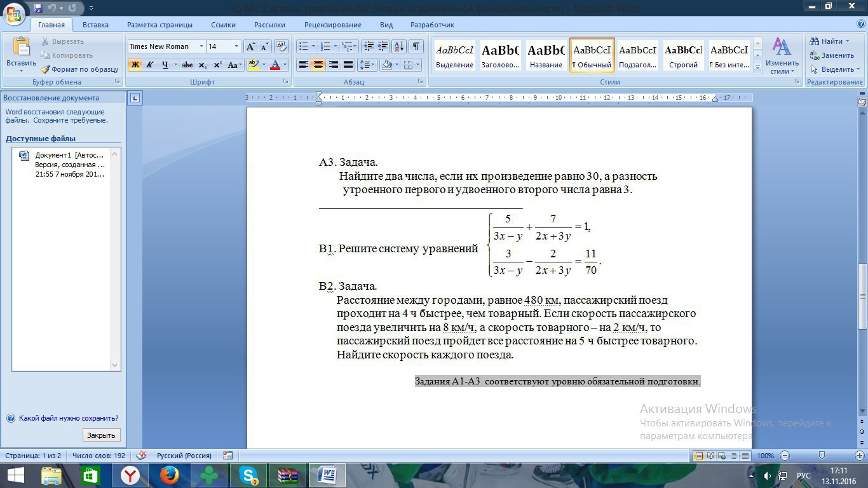868x488 pixels.
Task: Open Skype from the taskbar
Action: pyautogui.click(x=248, y=475)
